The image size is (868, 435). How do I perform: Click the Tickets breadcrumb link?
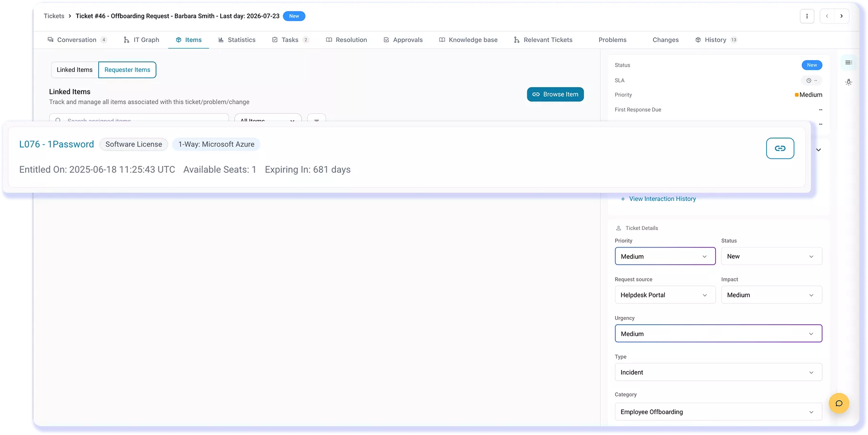[x=54, y=16]
